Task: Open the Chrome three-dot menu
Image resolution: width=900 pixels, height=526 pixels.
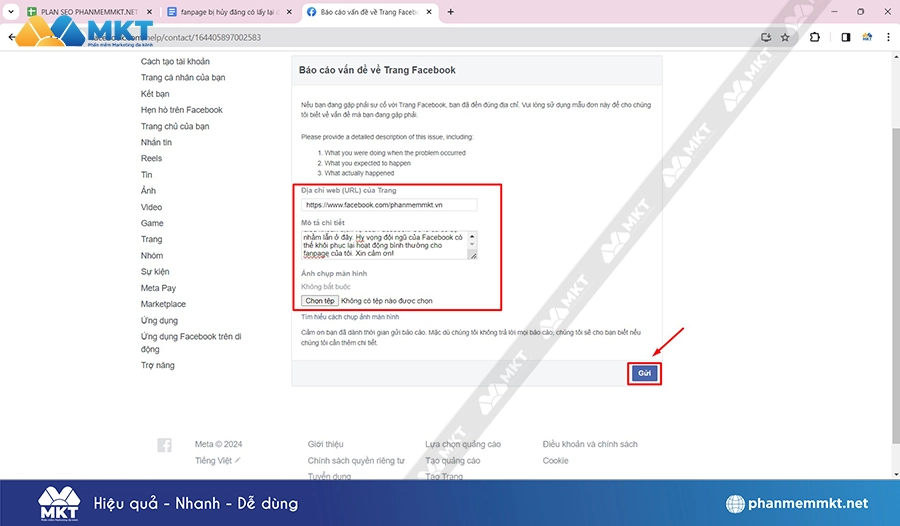Action: [x=889, y=37]
